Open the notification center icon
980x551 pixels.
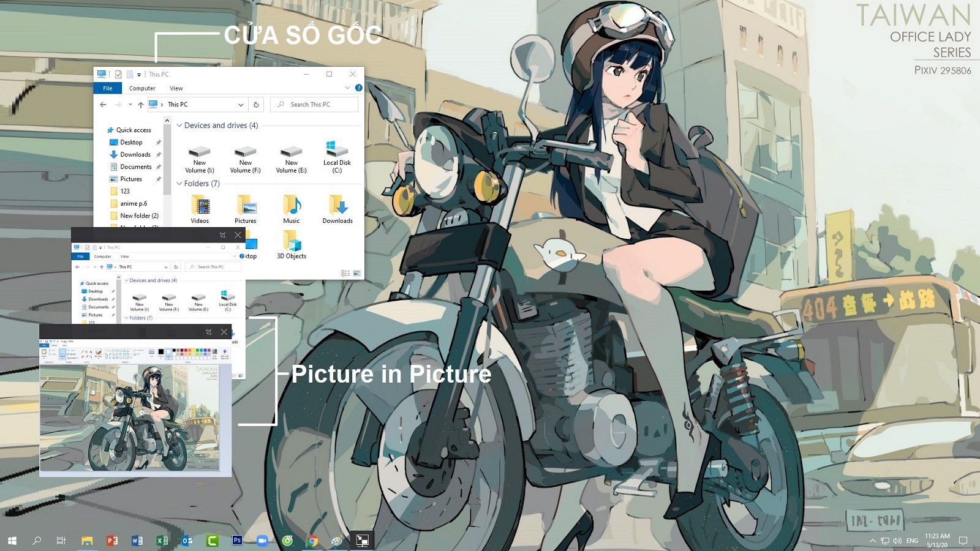[963, 541]
